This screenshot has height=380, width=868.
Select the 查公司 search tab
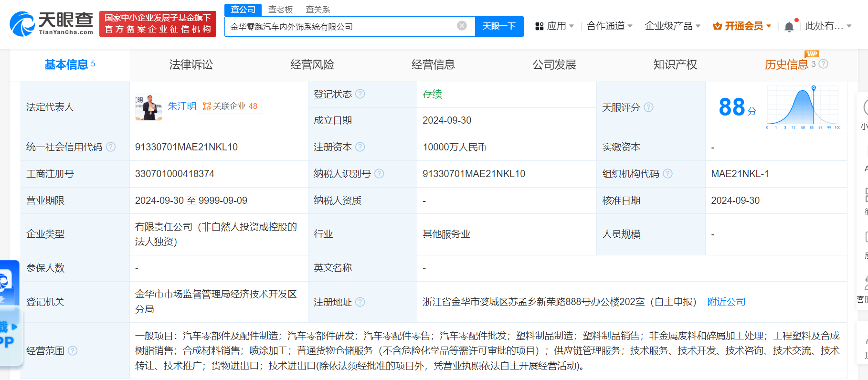(x=243, y=10)
